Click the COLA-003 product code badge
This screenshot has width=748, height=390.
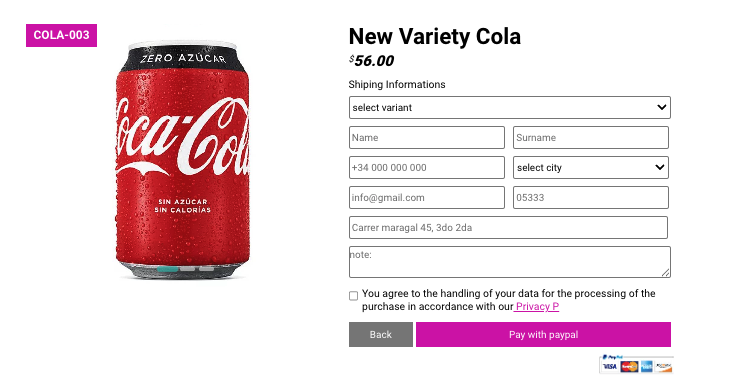coord(62,35)
